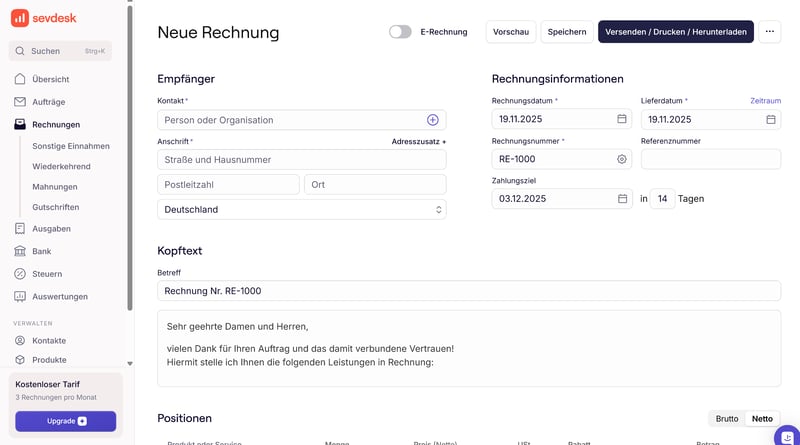Select the Netto price mode
The width and height of the screenshot is (800, 445).
[x=762, y=419]
